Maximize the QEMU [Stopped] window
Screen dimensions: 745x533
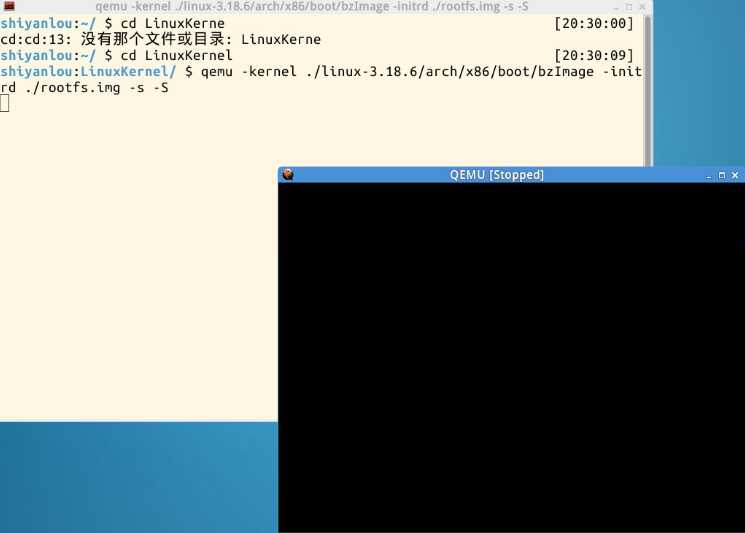722,175
